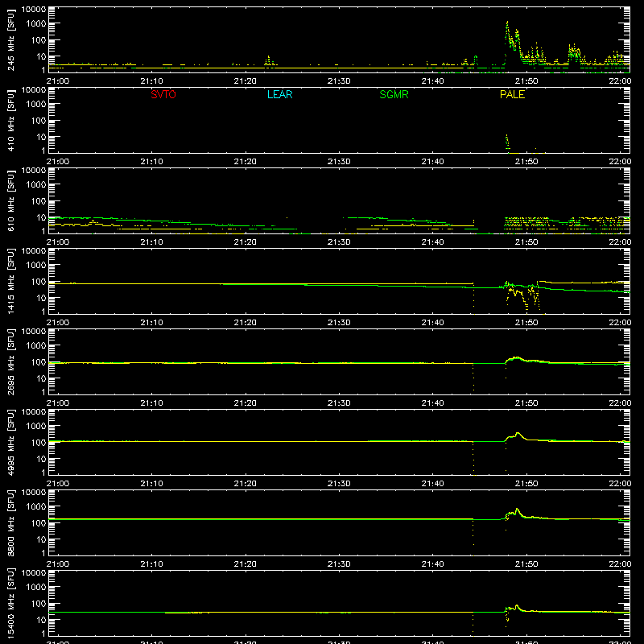Click the 21:50 label under the 610 MHz plot
644x644 pixels.
click(x=526, y=242)
